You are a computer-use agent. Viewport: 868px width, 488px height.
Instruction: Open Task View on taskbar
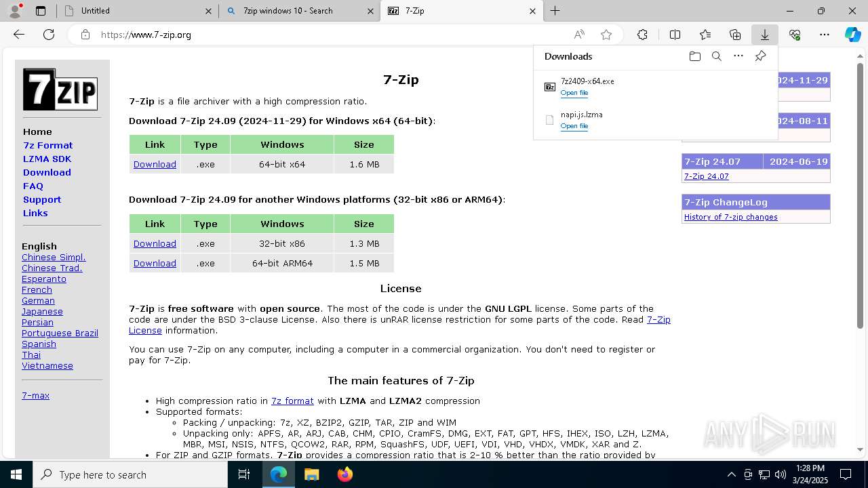coord(244,474)
